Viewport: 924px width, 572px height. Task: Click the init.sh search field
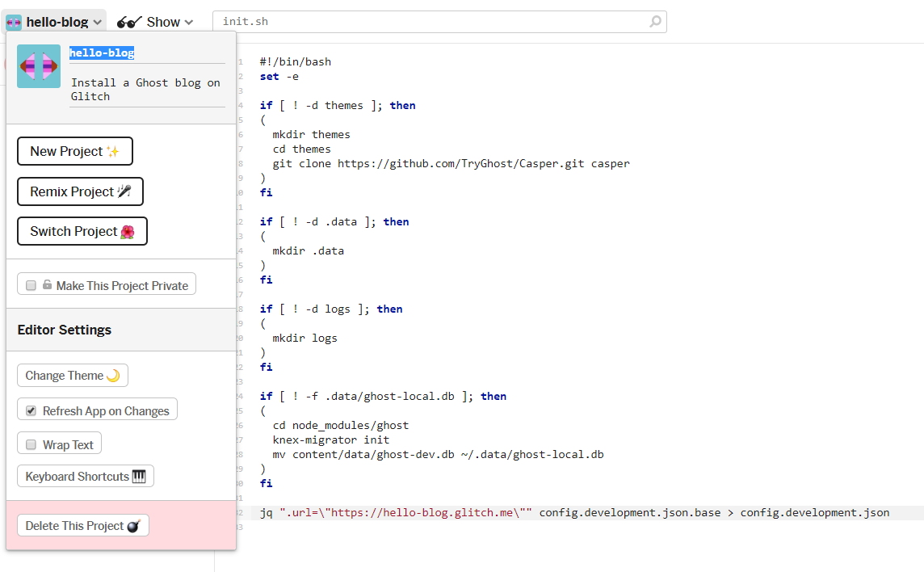click(439, 22)
